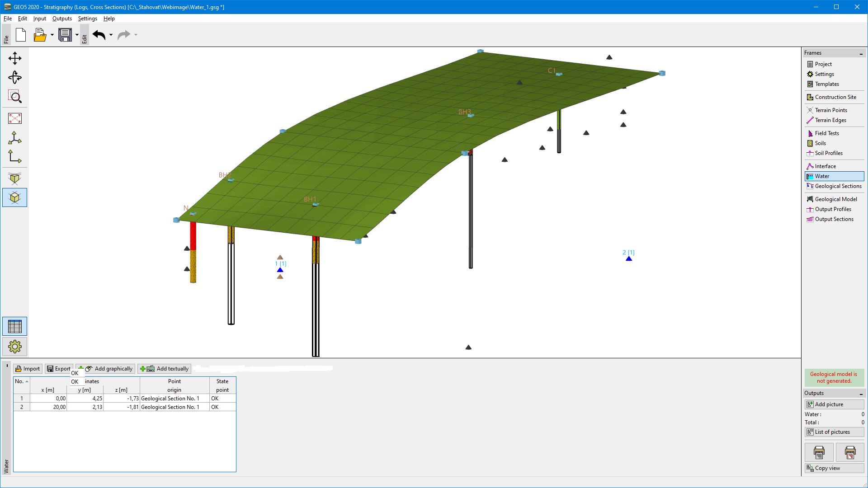Select the zoom tool in toolbar

[15, 97]
